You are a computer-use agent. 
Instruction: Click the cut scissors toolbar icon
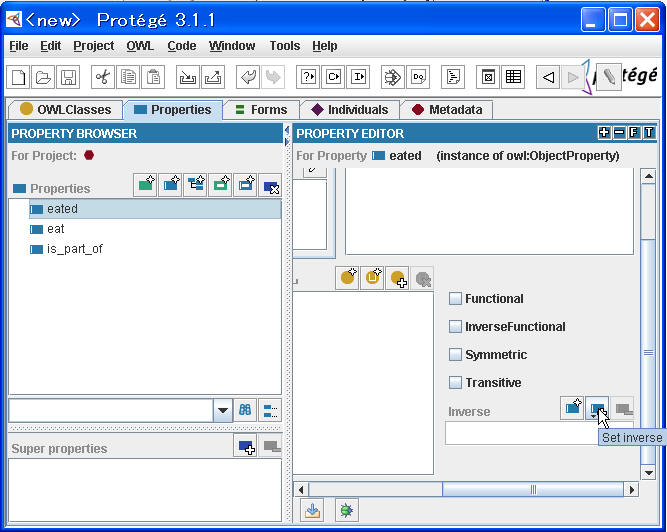(x=103, y=77)
